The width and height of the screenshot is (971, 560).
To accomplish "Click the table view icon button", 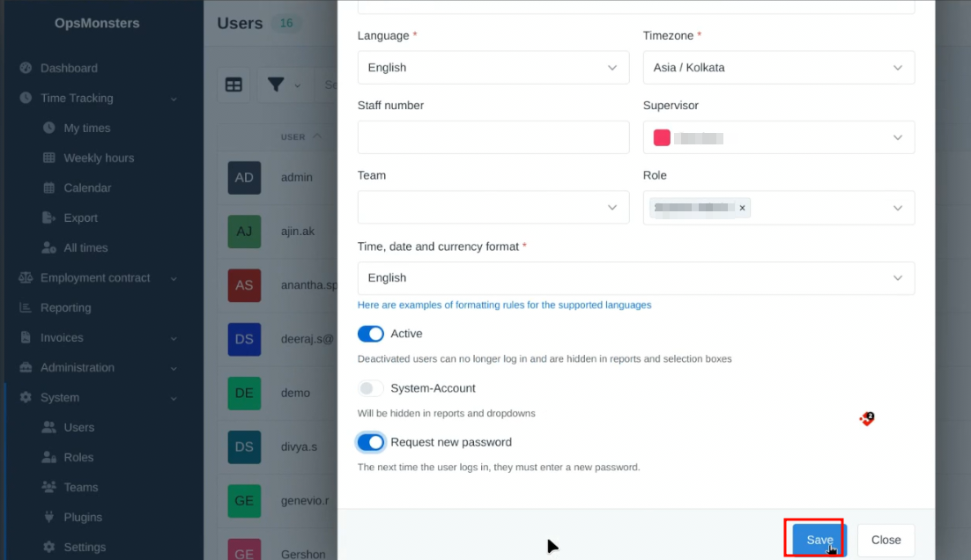I will point(233,85).
